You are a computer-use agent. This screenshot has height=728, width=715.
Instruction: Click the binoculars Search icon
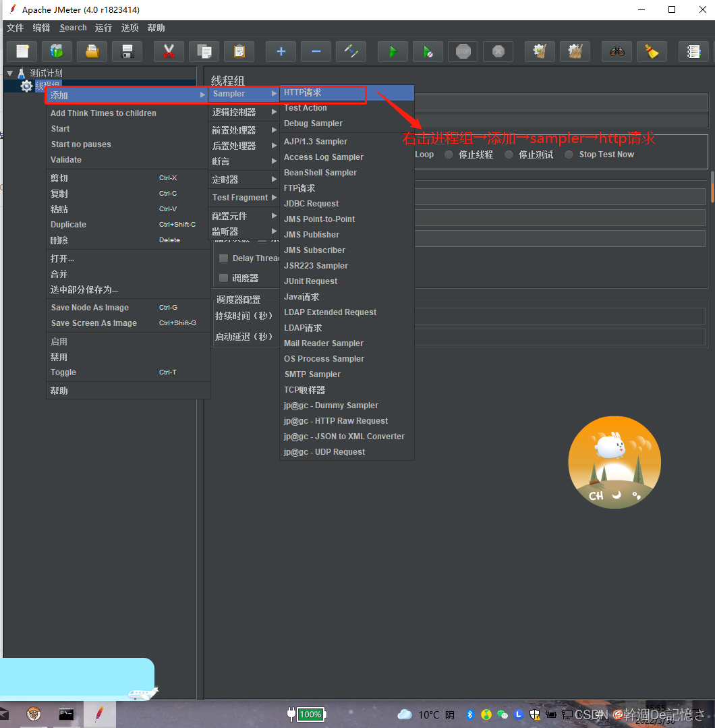pos(617,51)
